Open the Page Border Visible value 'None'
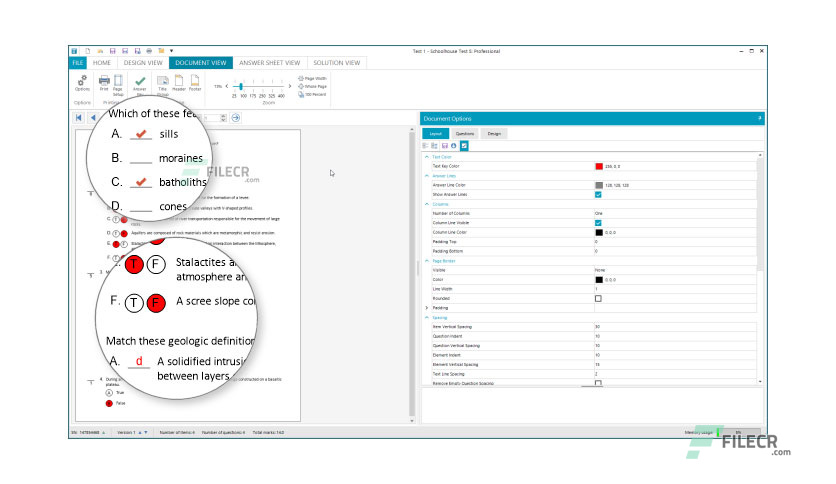 point(675,270)
